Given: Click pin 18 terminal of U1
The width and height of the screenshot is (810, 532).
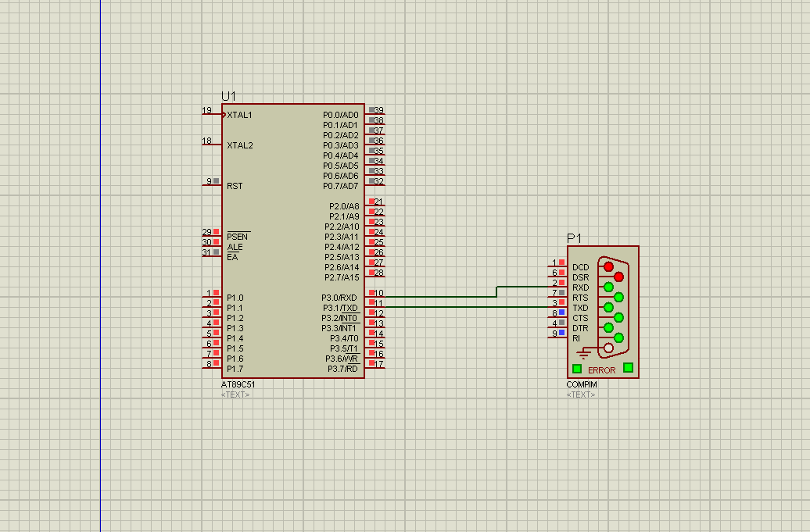Looking at the screenshot, I should coord(212,142).
